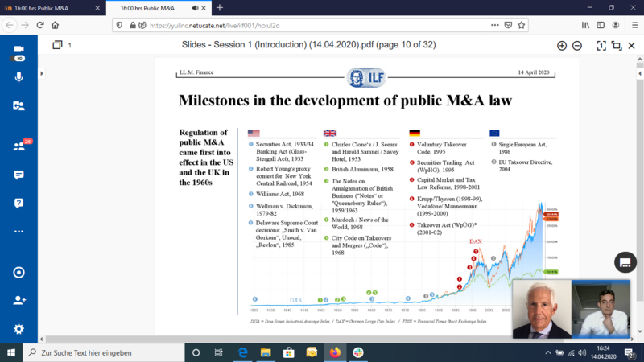The width and height of the screenshot is (644, 362).
Task: Open the Firefox account icon
Action: (616, 25)
